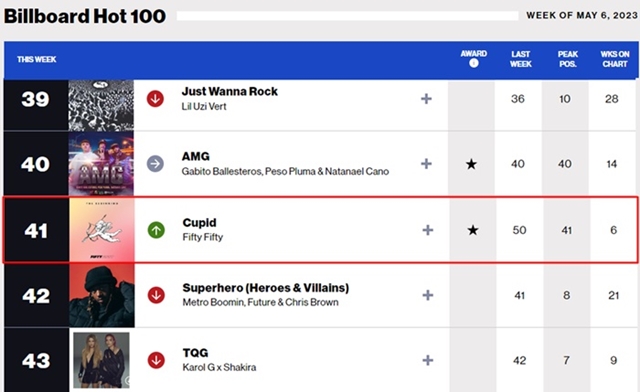The image size is (640, 392).
Task: Click the award star in Cupid row
Action: [473, 230]
